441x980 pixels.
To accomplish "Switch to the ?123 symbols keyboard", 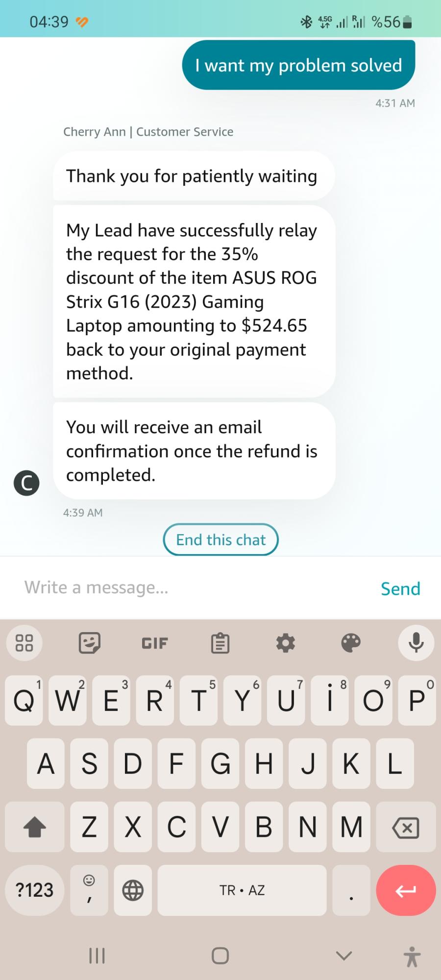I will click(34, 890).
